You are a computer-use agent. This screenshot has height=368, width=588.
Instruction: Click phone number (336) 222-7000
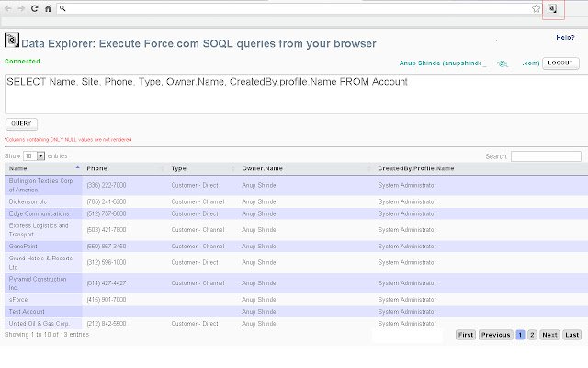tap(107, 186)
